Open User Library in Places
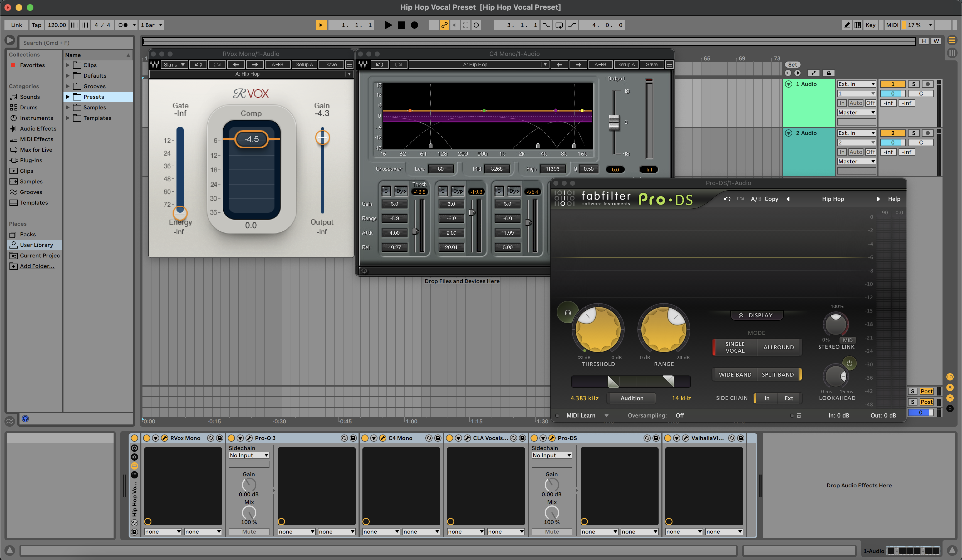 (x=36, y=245)
